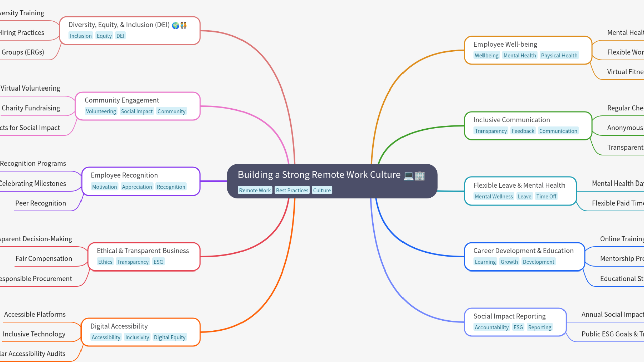Click the Reporting tag
Image resolution: width=644 pixels, height=362 pixels.
(x=540, y=327)
